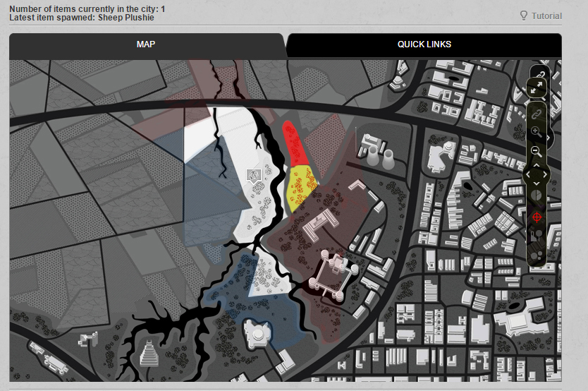Image resolution: width=588 pixels, height=391 pixels.
Task: Click 'Number of items currently in the city: 1'
Action: [87, 8]
